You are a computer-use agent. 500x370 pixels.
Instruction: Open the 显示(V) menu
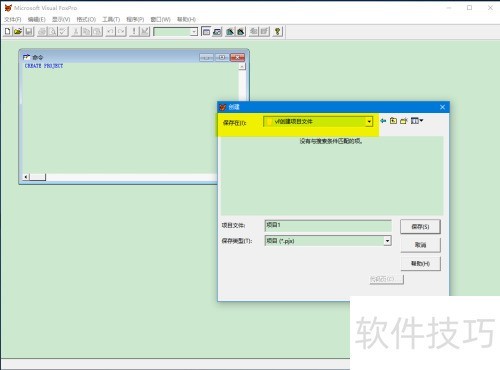tap(61, 19)
